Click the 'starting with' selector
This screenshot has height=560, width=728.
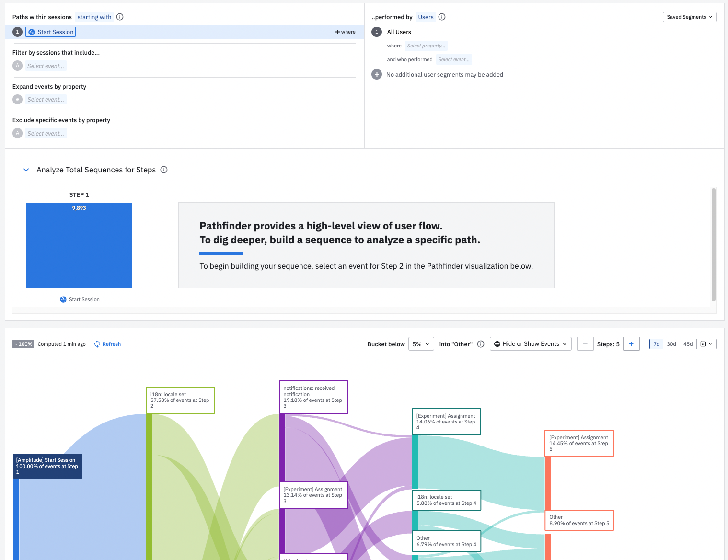point(94,17)
